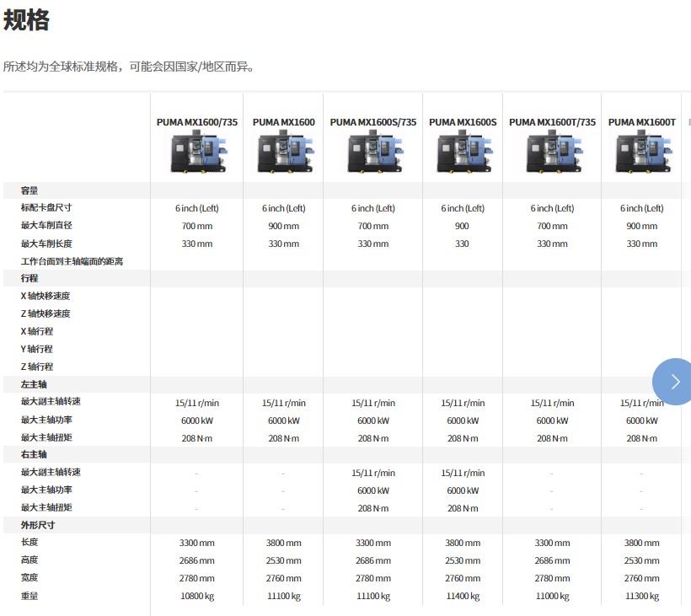Click the Z 轴快移速度 row label
This screenshot has height=616, width=691.
pyautogui.click(x=46, y=313)
